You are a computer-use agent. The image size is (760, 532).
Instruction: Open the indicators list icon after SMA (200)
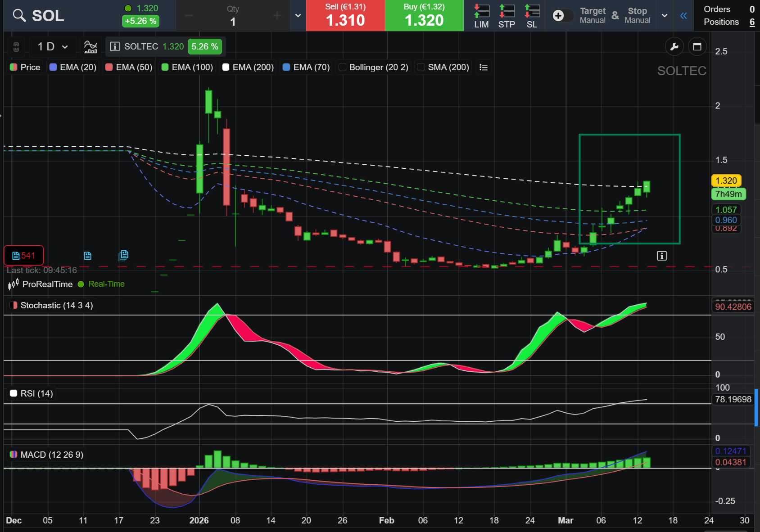click(484, 67)
